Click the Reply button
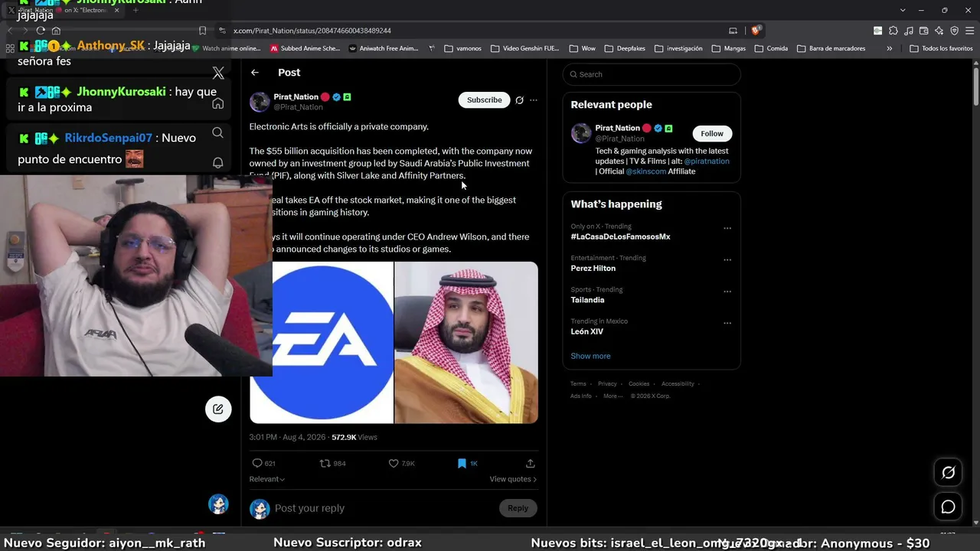This screenshot has width=980, height=551. click(x=518, y=508)
